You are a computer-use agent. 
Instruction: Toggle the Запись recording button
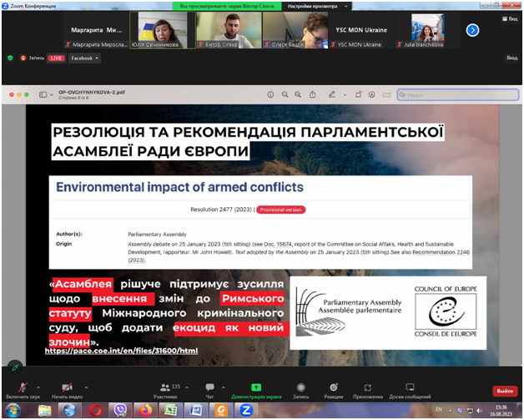pos(300,389)
